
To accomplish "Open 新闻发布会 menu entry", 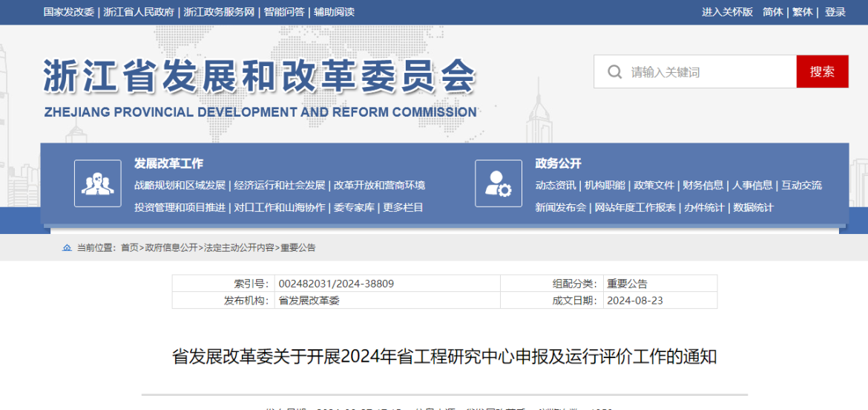I will point(560,207).
